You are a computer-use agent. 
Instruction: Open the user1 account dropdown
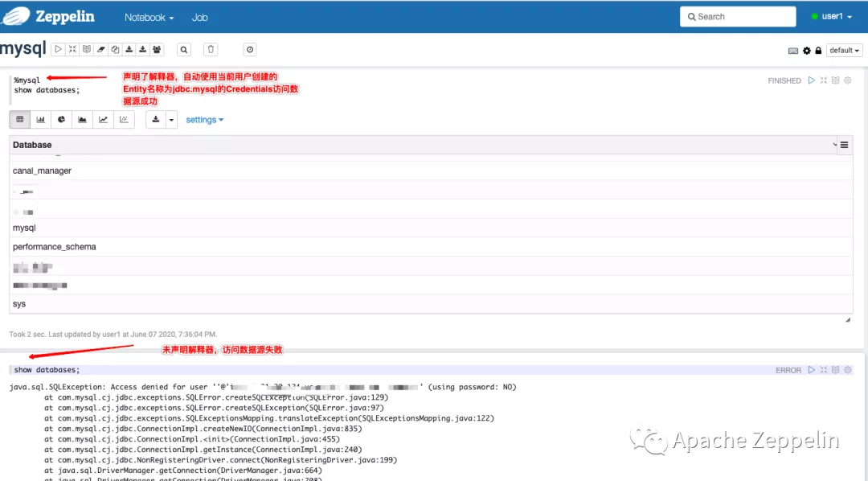832,17
